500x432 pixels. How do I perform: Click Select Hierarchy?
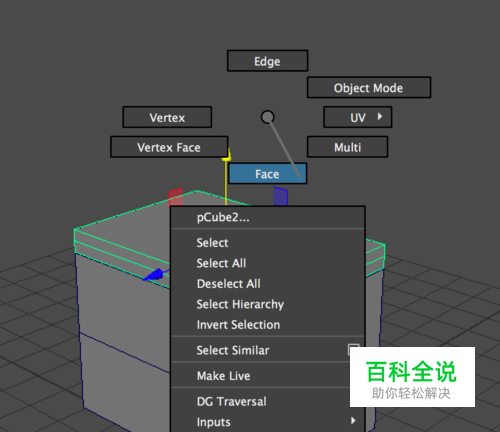point(268,304)
